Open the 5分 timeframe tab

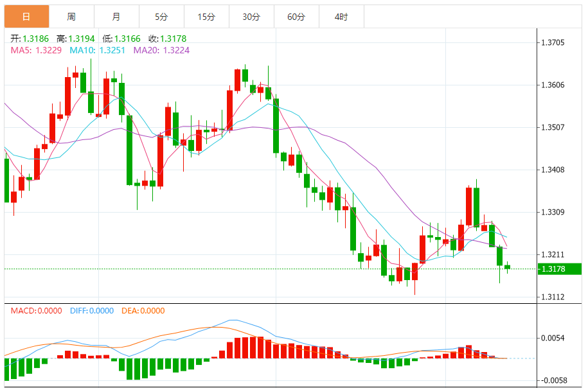pos(162,17)
